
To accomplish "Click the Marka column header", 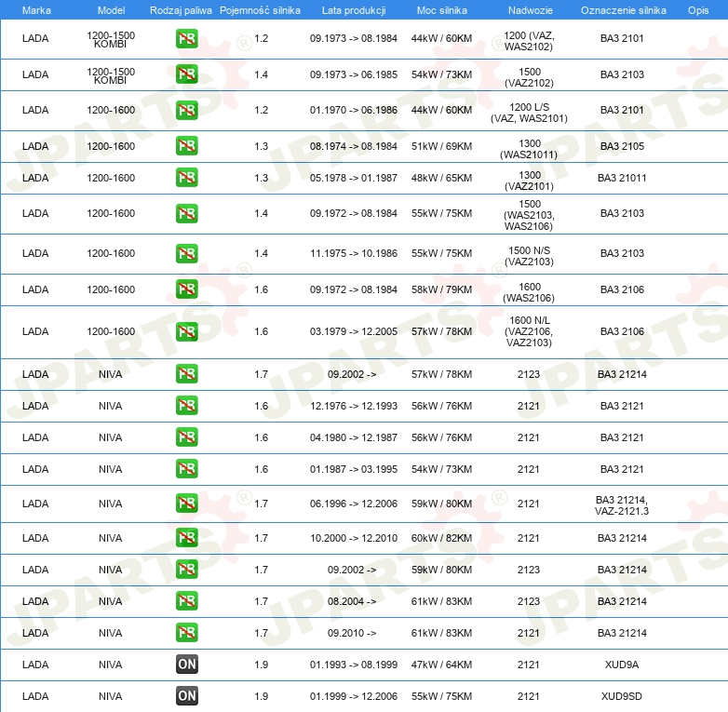I will (x=36, y=10).
